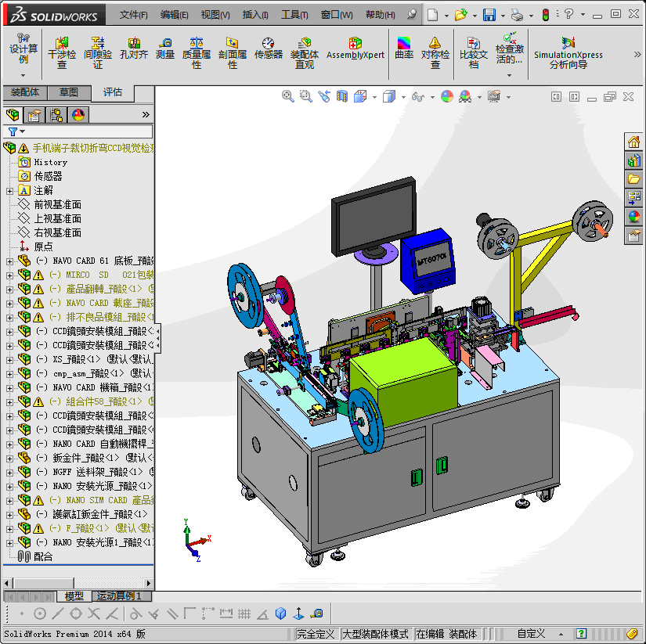The height and width of the screenshot is (644, 646).
Task: Run Symmetry Check (对称检查)
Action: [435, 52]
